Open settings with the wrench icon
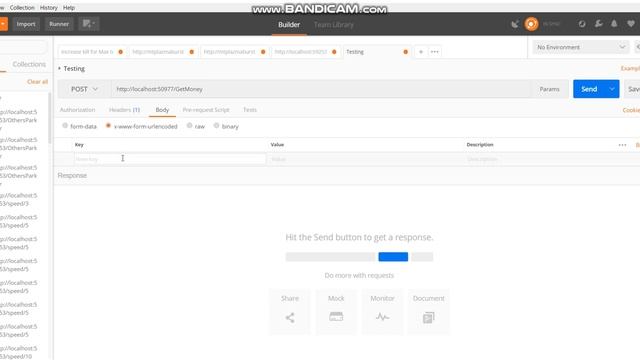 point(598,24)
